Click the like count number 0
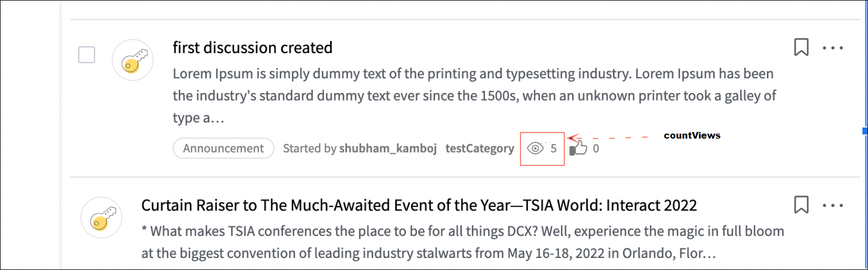Screen dimensions: 868x270 596,148
